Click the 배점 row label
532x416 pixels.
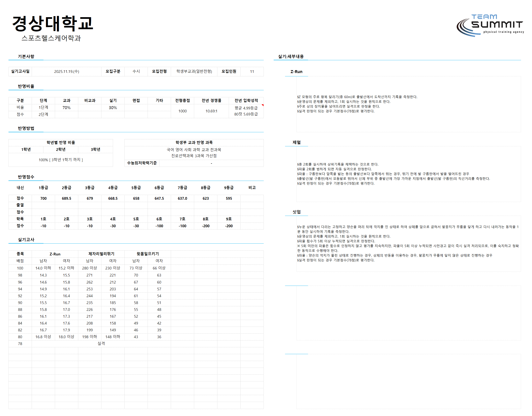pos(20,261)
